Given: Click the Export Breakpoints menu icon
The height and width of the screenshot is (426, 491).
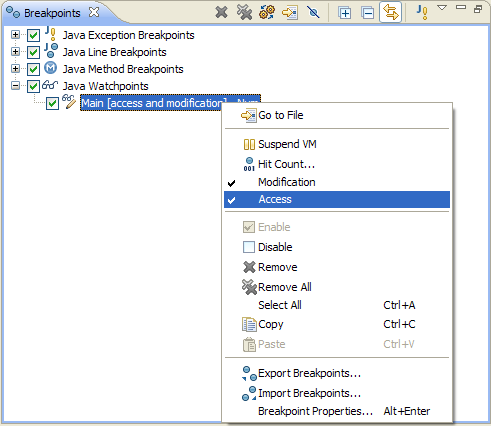Looking at the screenshot, I should click(249, 374).
